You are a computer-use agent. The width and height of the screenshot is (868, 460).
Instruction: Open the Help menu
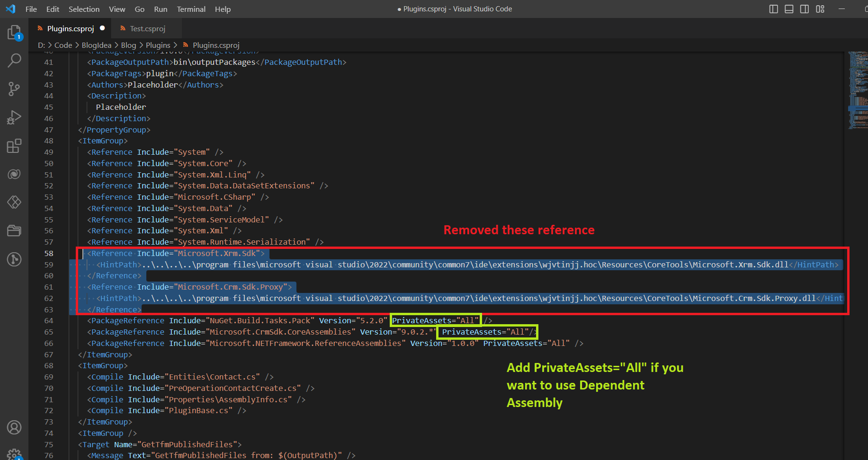(223, 9)
